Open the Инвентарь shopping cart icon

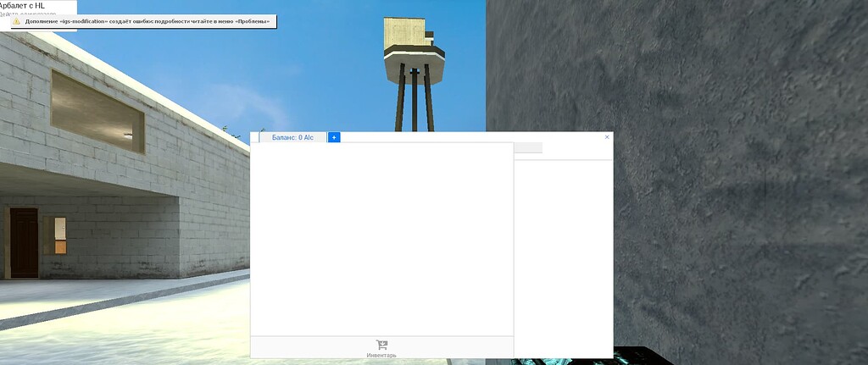[x=381, y=345]
